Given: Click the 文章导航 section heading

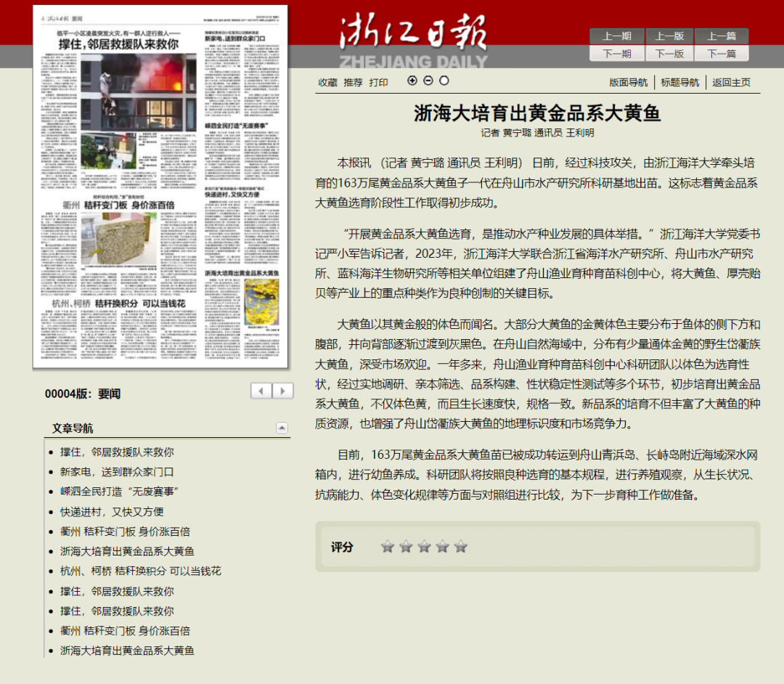Looking at the screenshot, I should tap(73, 428).
